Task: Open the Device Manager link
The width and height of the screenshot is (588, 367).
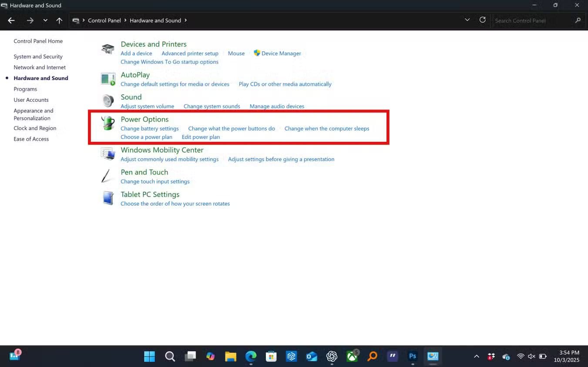Action: tap(281, 53)
